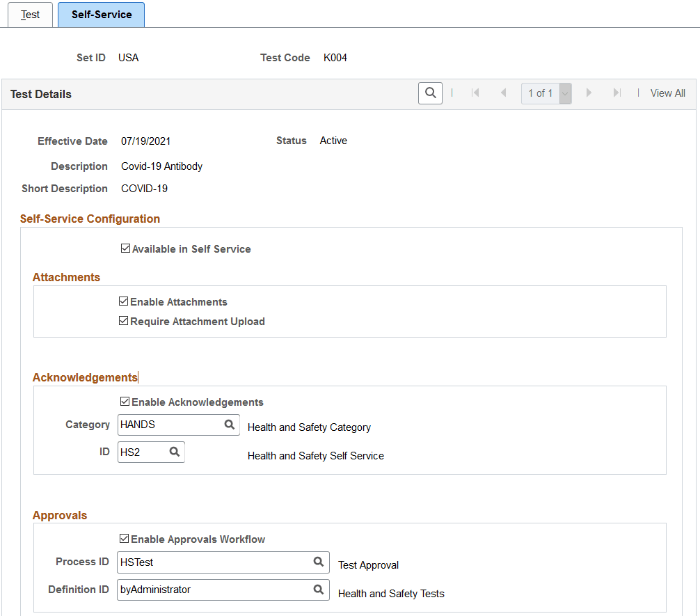This screenshot has height=616, width=700.
Task: Open the ID lookup magnifier
Action: coord(174,452)
